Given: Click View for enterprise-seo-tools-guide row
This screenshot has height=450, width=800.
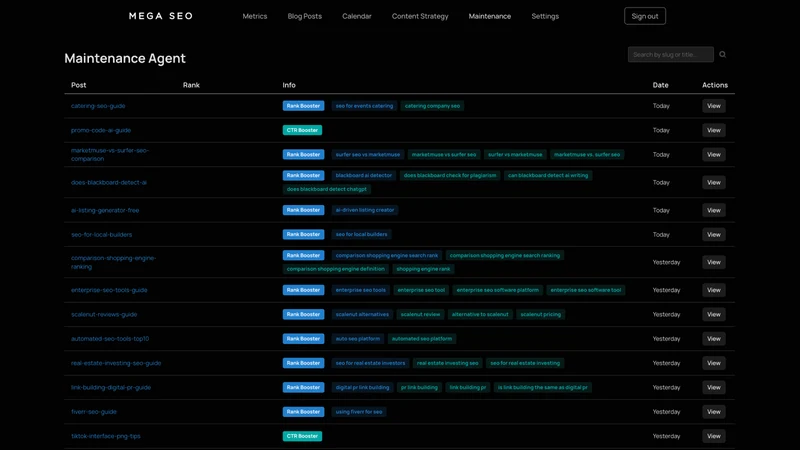Looking at the screenshot, I should (x=714, y=290).
